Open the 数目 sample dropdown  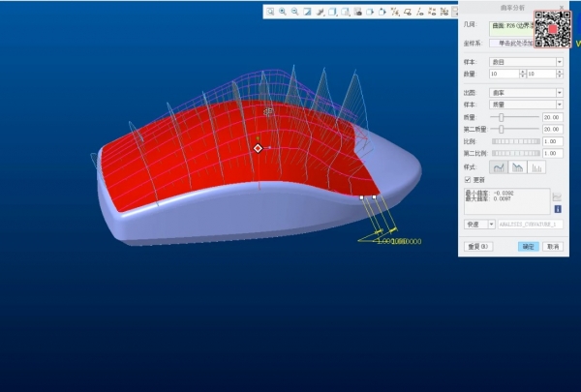coord(559,61)
